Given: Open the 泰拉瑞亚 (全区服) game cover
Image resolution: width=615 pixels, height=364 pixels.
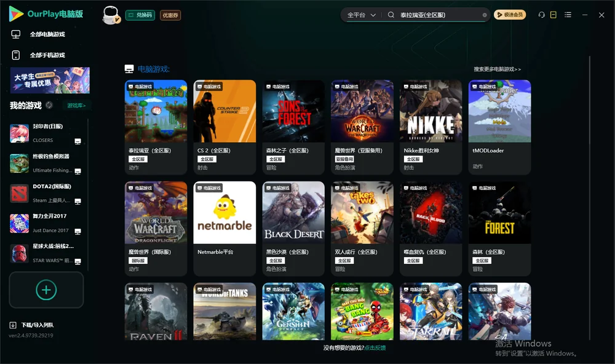Looking at the screenshot, I should click(156, 111).
